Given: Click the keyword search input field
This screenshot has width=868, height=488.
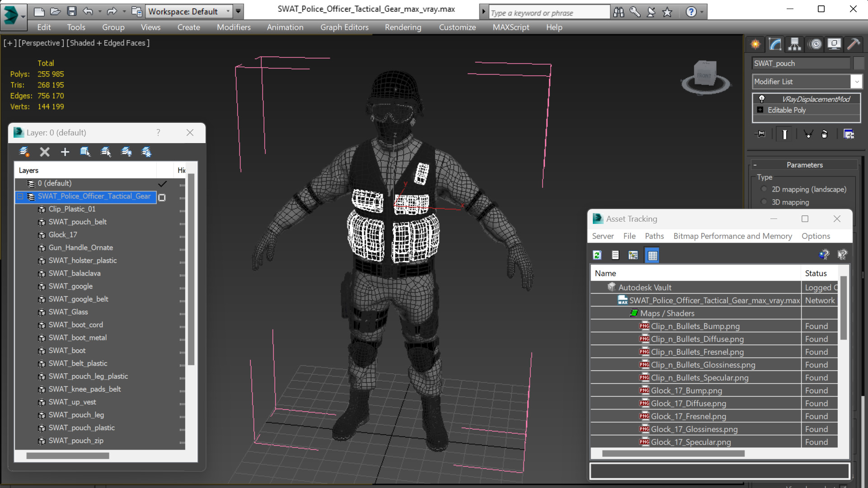Looking at the screenshot, I should (549, 13).
